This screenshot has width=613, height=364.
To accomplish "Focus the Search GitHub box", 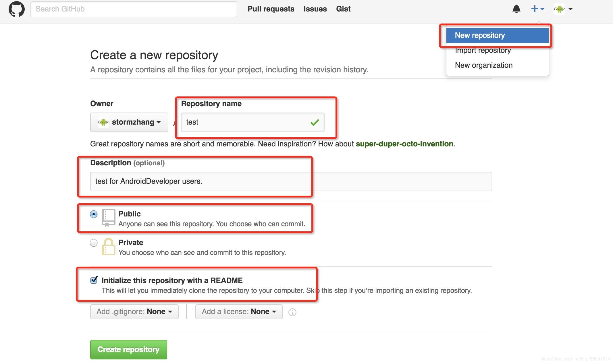I will pyautogui.click(x=134, y=9).
